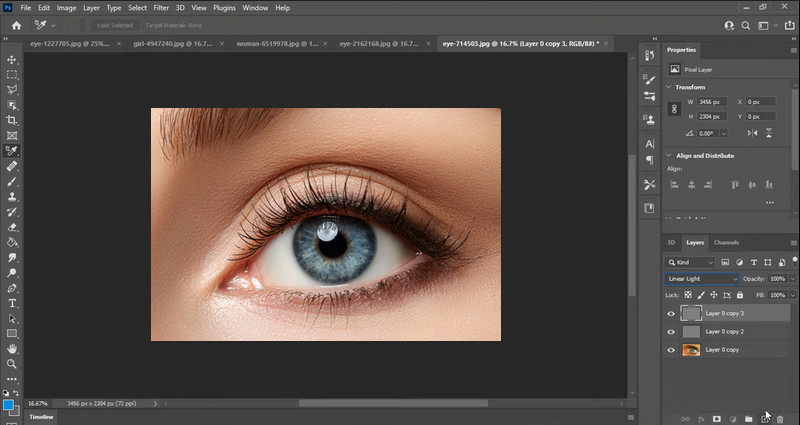The width and height of the screenshot is (800, 425).
Task: Toggle Lock all padlock icon
Action: tap(740, 295)
